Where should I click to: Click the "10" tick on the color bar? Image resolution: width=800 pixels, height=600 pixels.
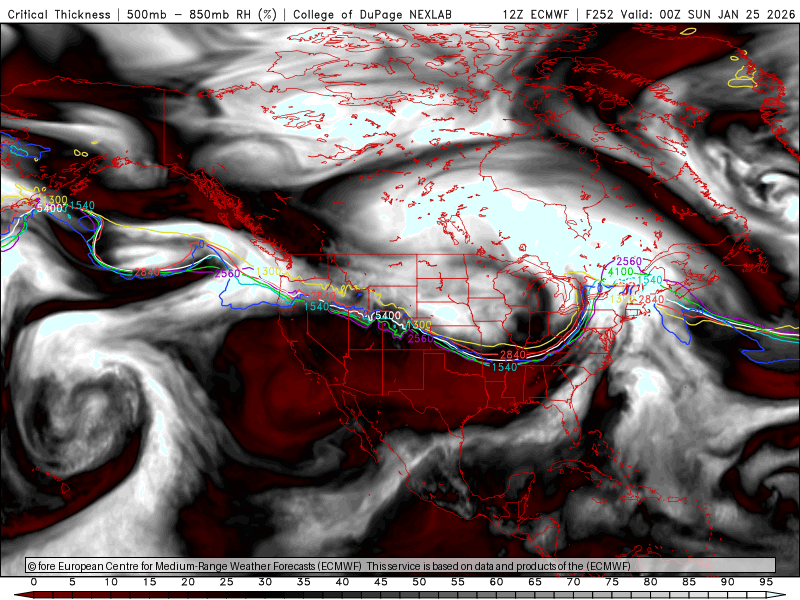[111, 582]
